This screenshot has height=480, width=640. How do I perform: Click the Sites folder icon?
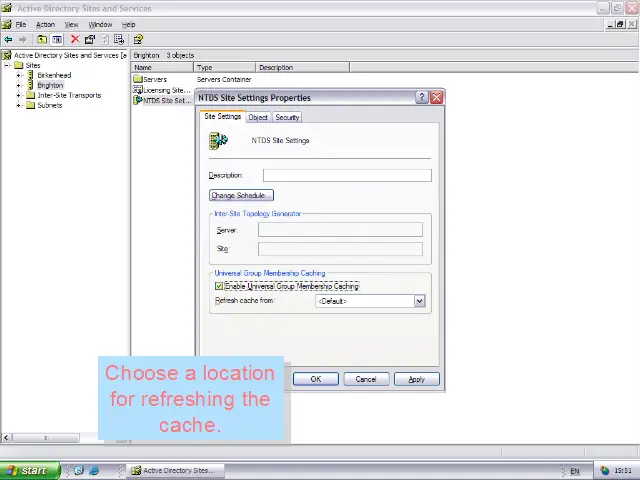click(x=18, y=65)
